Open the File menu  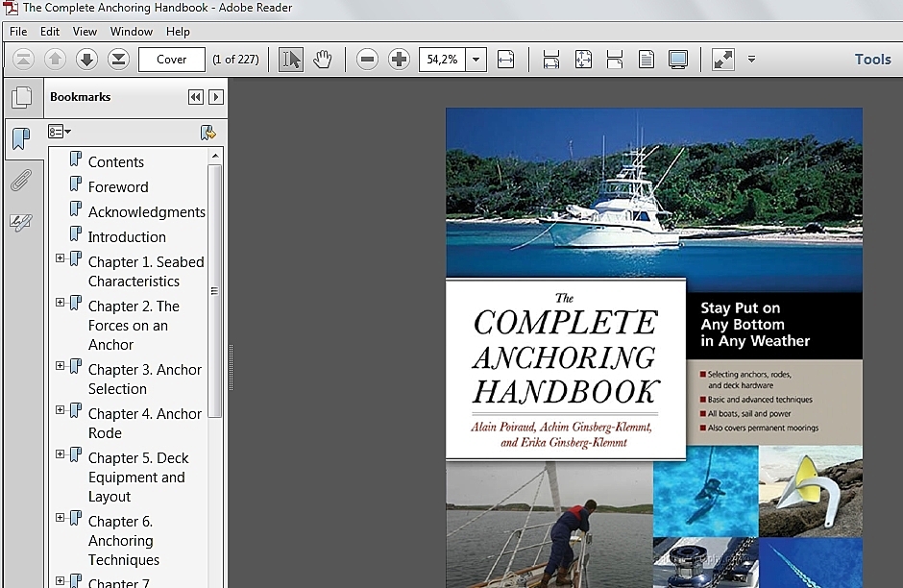coord(18,32)
